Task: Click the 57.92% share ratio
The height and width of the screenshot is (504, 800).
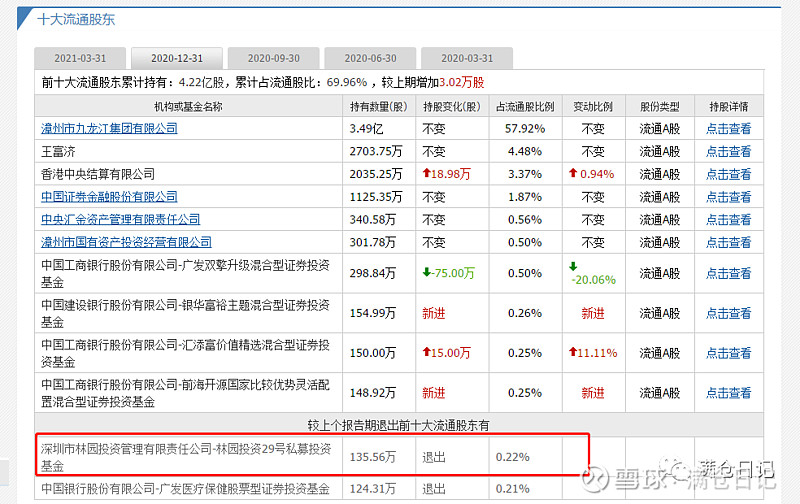Action: 525,129
